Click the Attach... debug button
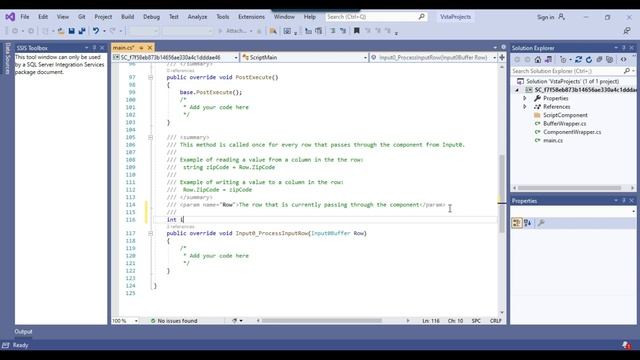 click(235, 31)
